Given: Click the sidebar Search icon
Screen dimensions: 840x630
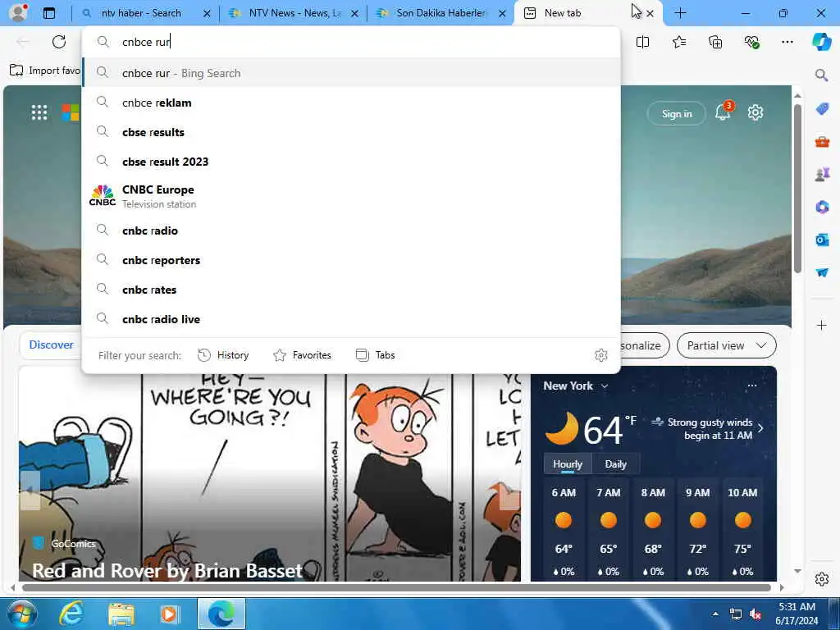Looking at the screenshot, I should click(822, 75).
